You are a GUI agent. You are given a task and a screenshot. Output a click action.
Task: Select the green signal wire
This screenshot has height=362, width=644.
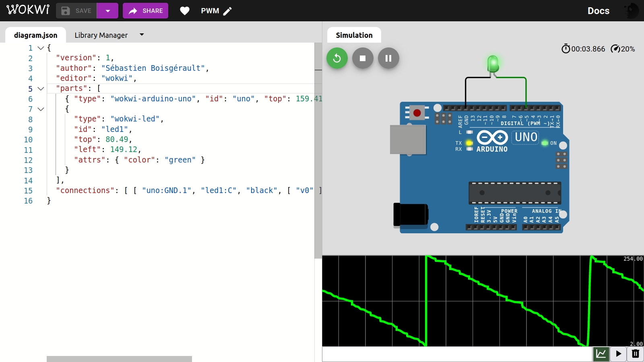pyautogui.click(x=526, y=92)
